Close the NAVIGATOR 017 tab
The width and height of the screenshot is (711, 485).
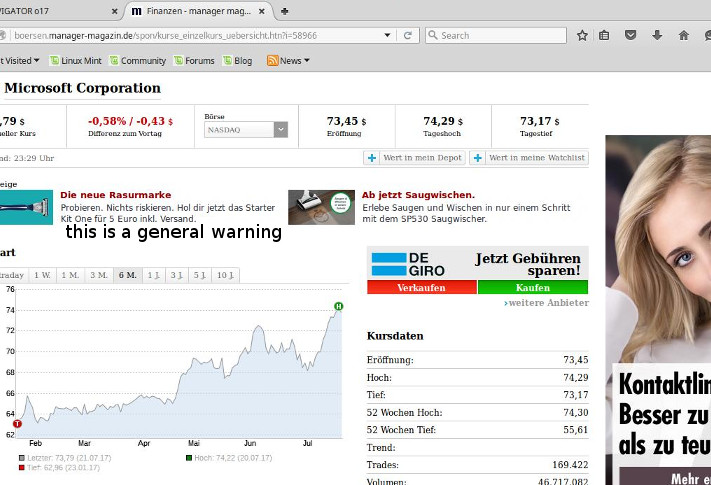tap(115, 11)
